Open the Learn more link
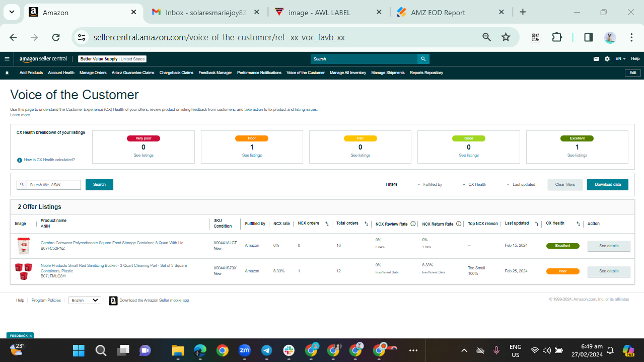This screenshot has width=644, height=362. [x=20, y=115]
